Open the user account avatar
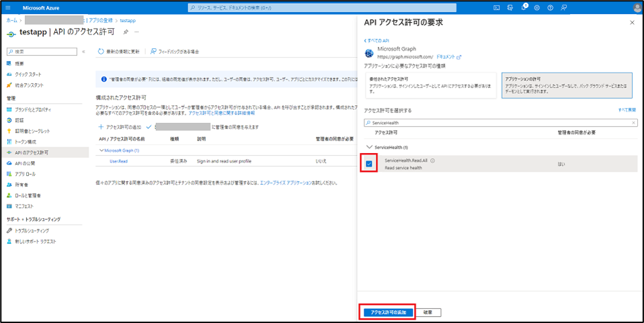 click(x=637, y=7)
